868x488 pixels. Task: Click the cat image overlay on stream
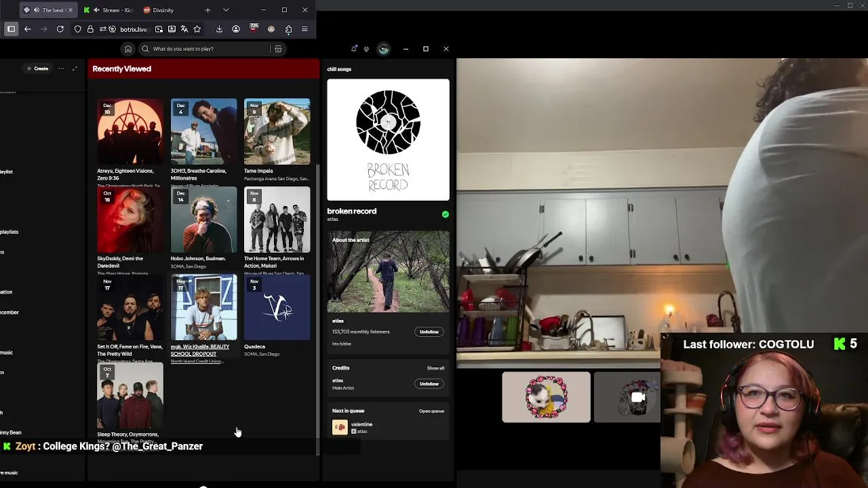point(546,397)
